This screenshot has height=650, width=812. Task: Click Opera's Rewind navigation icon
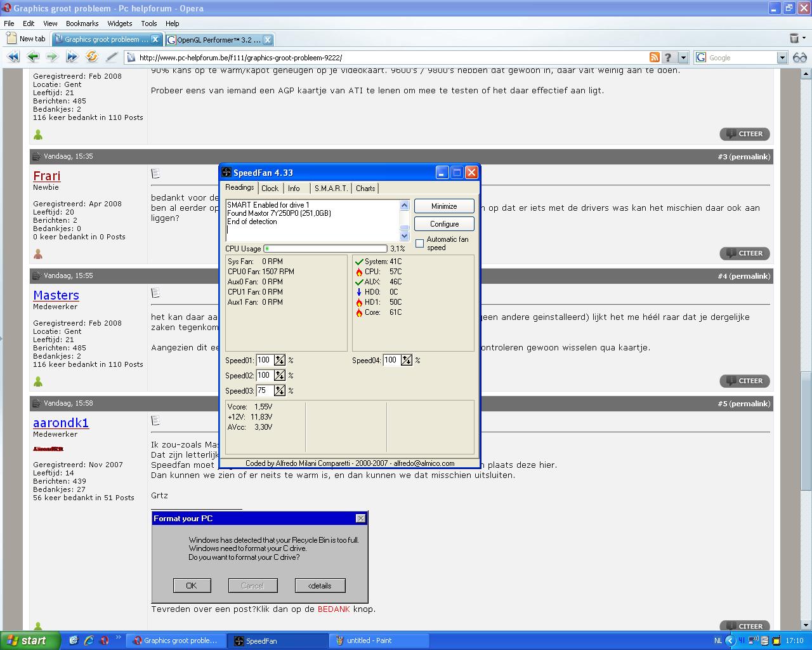coord(13,57)
